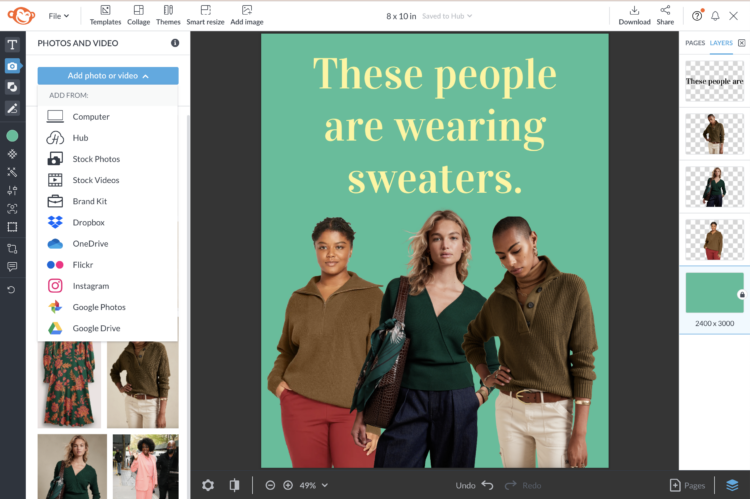Choose Google Photos as source

click(108, 307)
